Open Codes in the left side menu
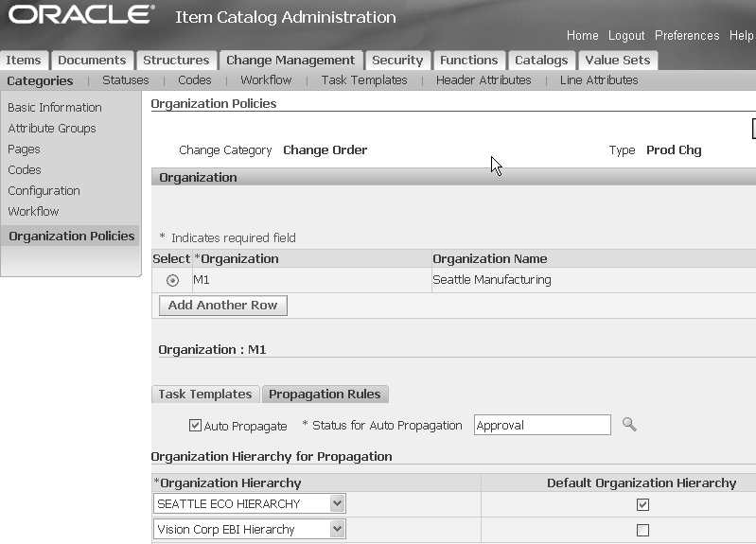 pyautogui.click(x=25, y=169)
